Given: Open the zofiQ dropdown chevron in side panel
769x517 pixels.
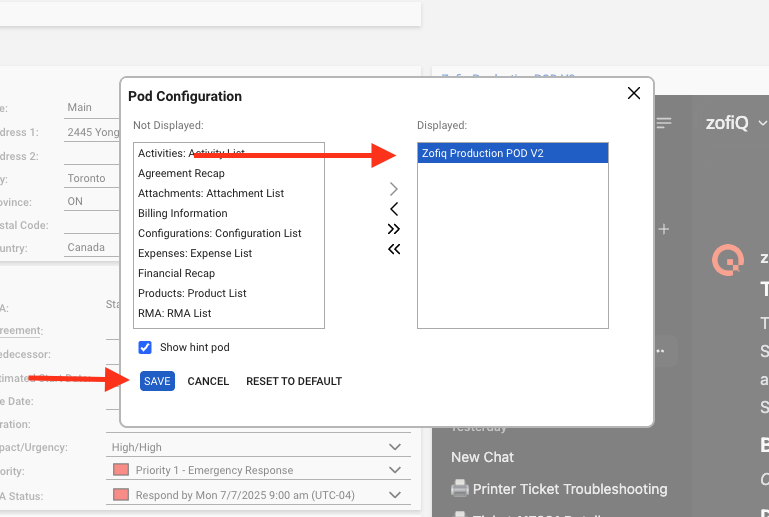Looking at the screenshot, I should point(762,123).
